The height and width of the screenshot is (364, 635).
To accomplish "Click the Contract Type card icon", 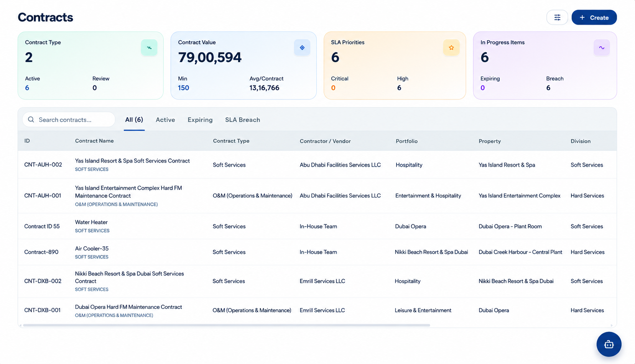I will click(x=149, y=48).
